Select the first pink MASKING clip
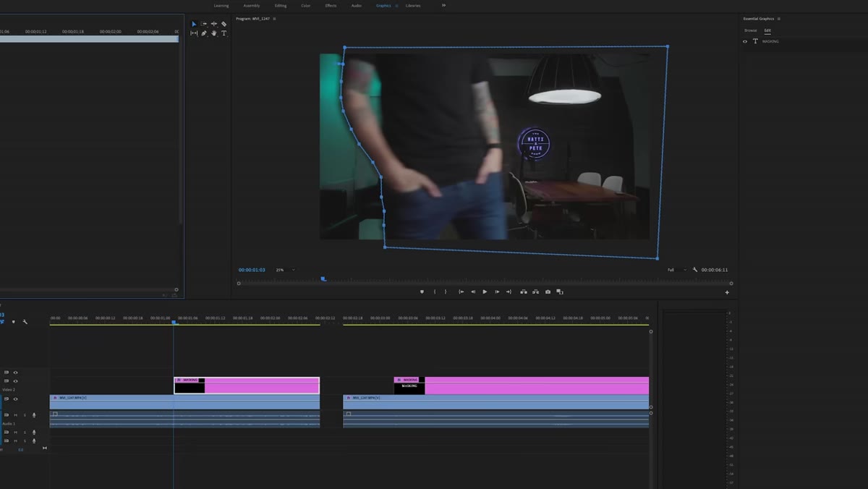The width and height of the screenshot is (868, 489). click(247, 386)
